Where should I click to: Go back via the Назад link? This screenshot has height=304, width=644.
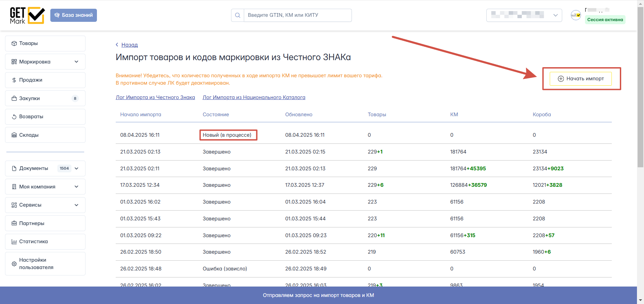point(129,45)
